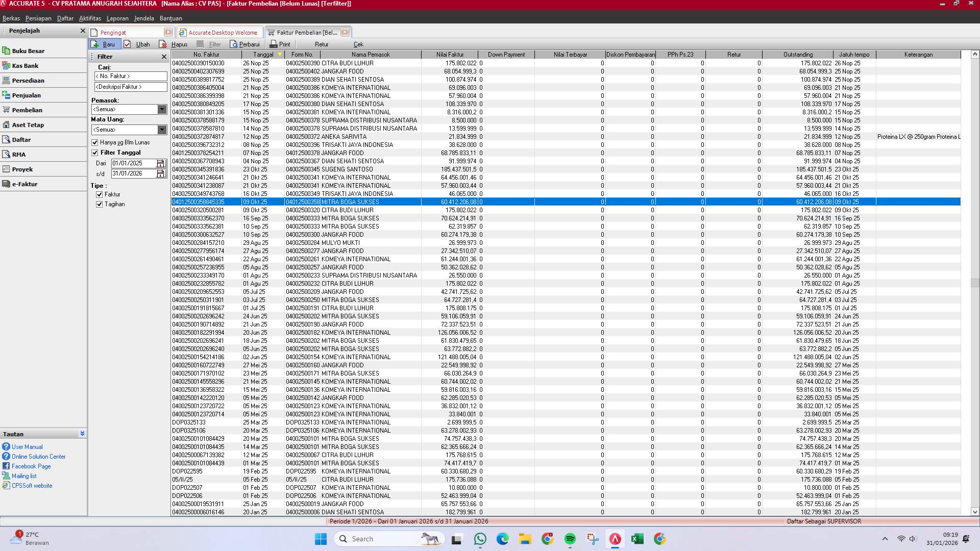Open the Kas Bank module
This screenshot has height=551, width=980.
click(26, 65)
